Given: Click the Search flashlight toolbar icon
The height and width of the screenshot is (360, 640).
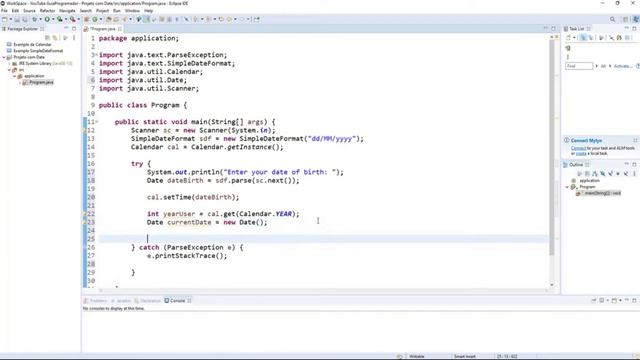Looking at the screenshot, I should [124, 19].
